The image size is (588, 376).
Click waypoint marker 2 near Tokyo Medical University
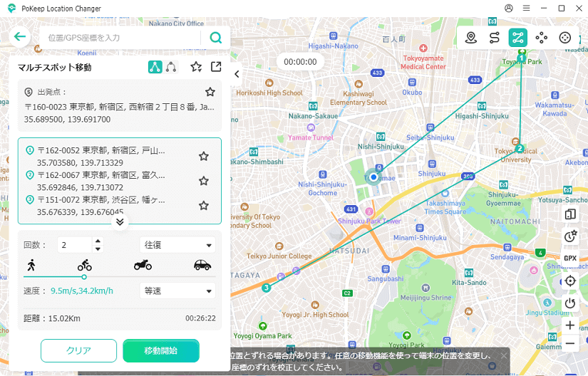point(520,149)
